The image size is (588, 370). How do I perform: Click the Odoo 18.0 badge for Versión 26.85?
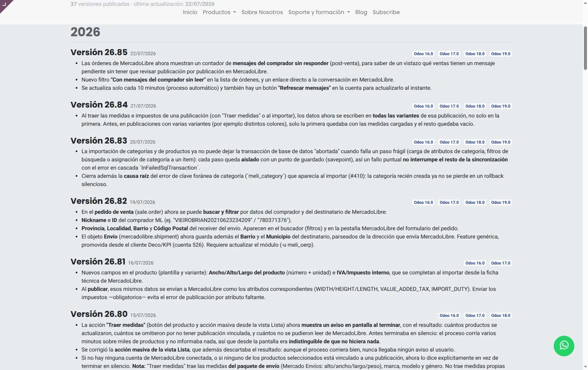(475, 54)
